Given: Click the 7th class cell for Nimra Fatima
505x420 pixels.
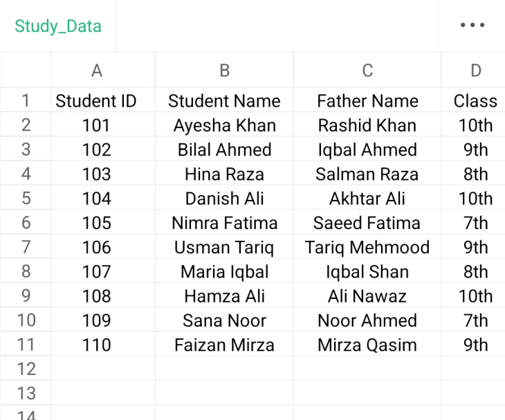Looking at the screenshot, I should point(475,223).
